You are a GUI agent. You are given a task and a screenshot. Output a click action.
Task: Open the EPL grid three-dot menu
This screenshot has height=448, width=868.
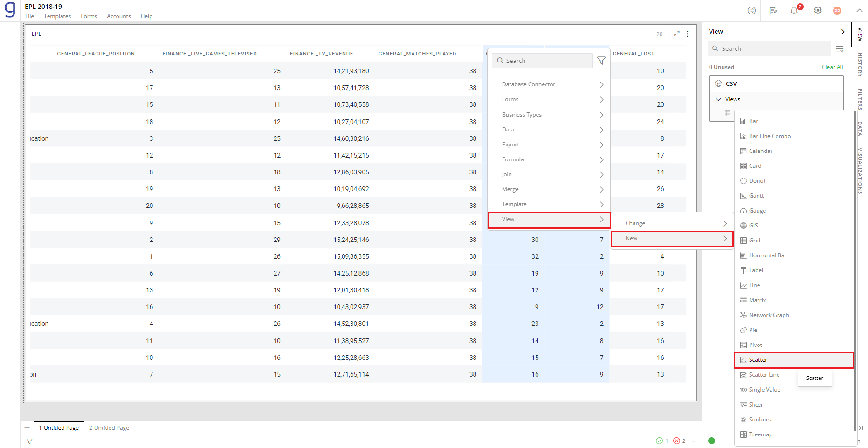point(687,34)
